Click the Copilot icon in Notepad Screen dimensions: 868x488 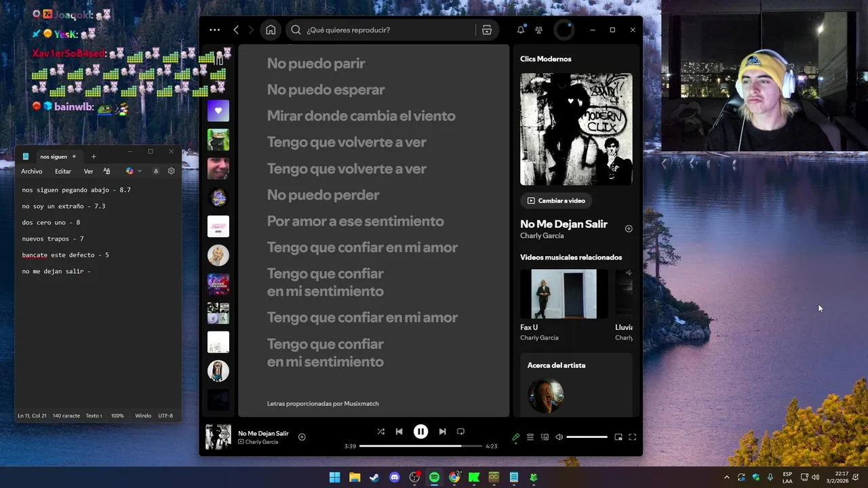coord(130,171)
